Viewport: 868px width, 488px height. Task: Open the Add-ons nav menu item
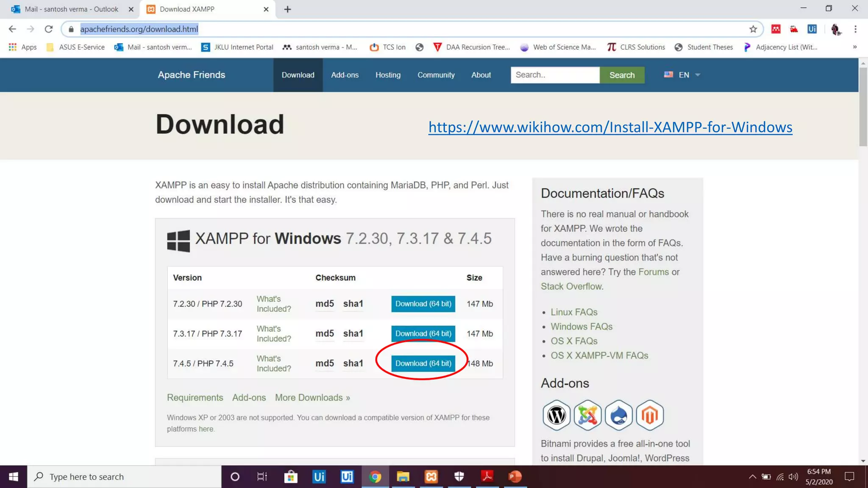coord(345,75)
